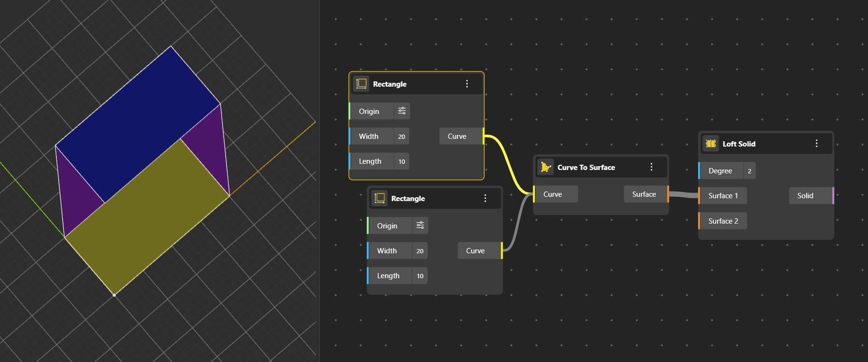Click the Surface output on Curve To Surface
Image resolution: width=868 pixels, height=362 pixels.
pyautogui.click(x=646, y=194)
